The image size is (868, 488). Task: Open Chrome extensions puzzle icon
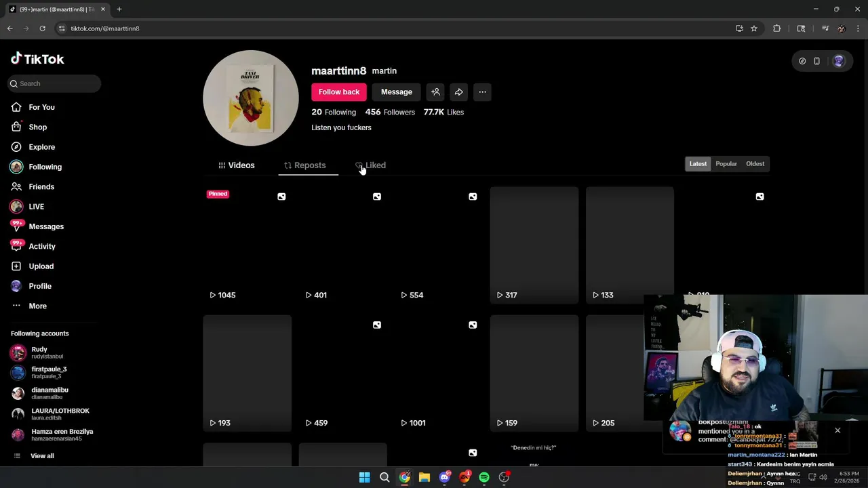777,28
